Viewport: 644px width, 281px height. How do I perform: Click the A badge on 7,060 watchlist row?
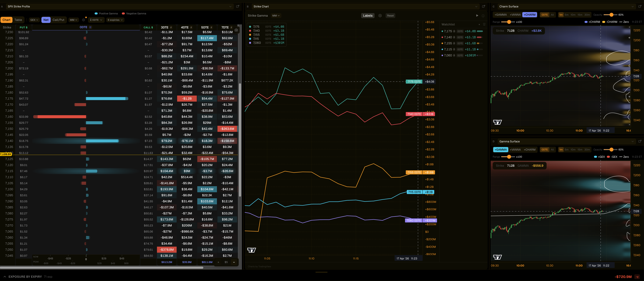point(454,55)
